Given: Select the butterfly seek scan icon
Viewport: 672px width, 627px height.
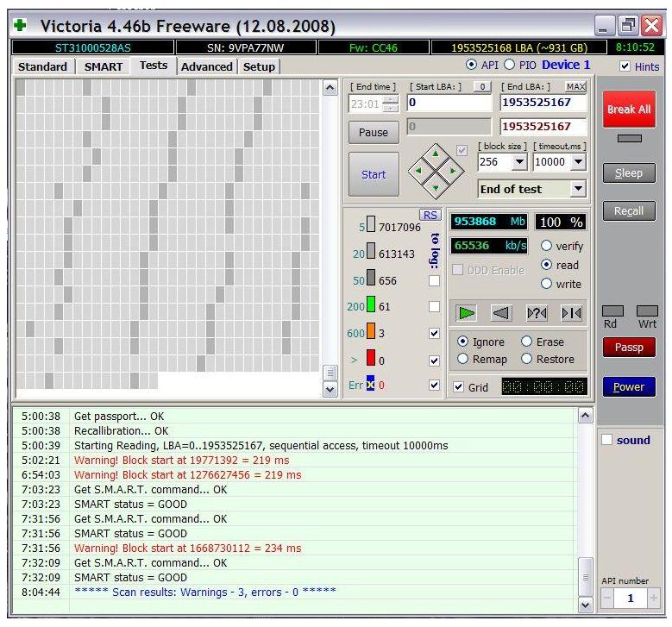Looking at the screenshot, I should [x=570, y=313].
